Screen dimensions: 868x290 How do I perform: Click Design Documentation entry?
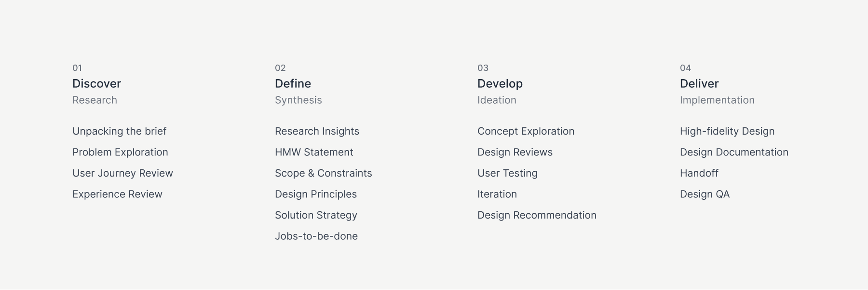tap(734, 152)
